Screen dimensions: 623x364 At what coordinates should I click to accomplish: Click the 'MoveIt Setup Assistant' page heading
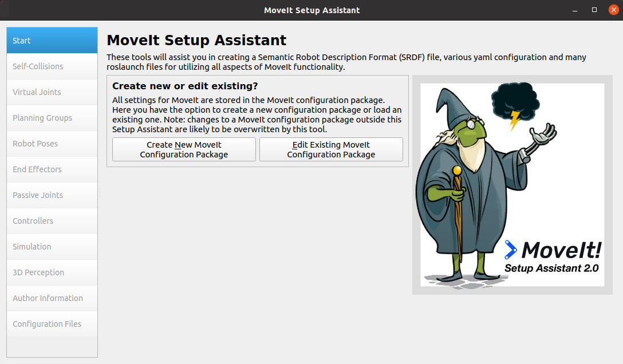[196, 40]
